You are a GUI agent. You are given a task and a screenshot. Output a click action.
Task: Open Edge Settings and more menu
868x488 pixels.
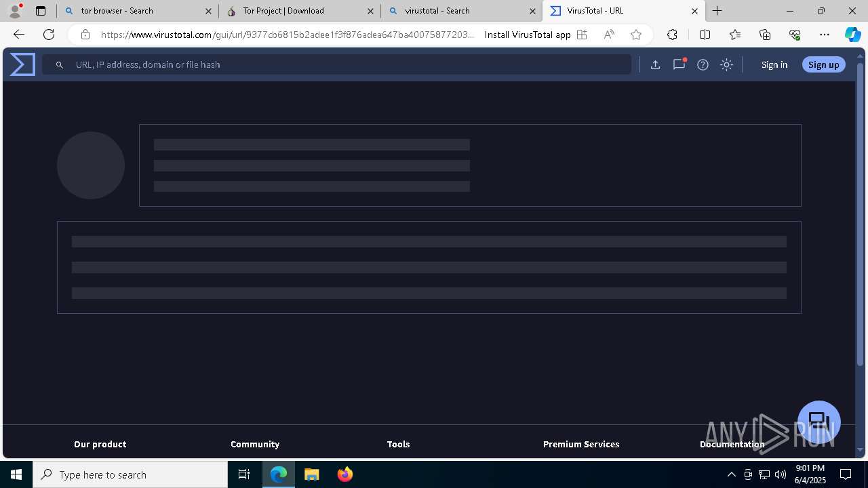(x=825, y=35)
